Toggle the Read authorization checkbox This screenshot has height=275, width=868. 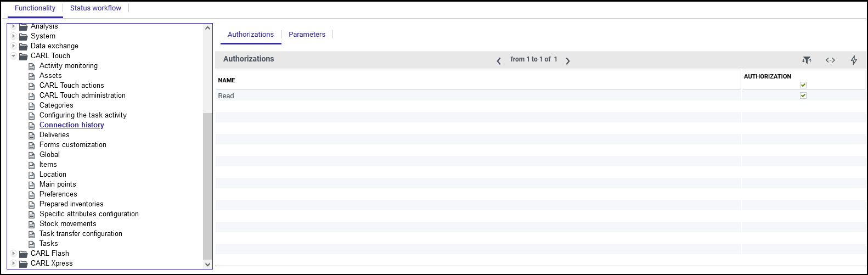pyautogui.click(x=803, y=96)
